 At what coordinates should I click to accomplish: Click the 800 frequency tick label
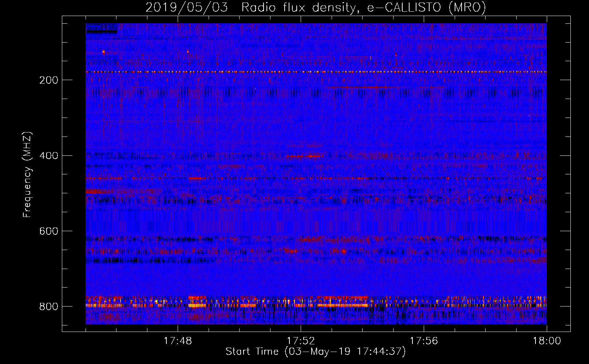(49, 306)
